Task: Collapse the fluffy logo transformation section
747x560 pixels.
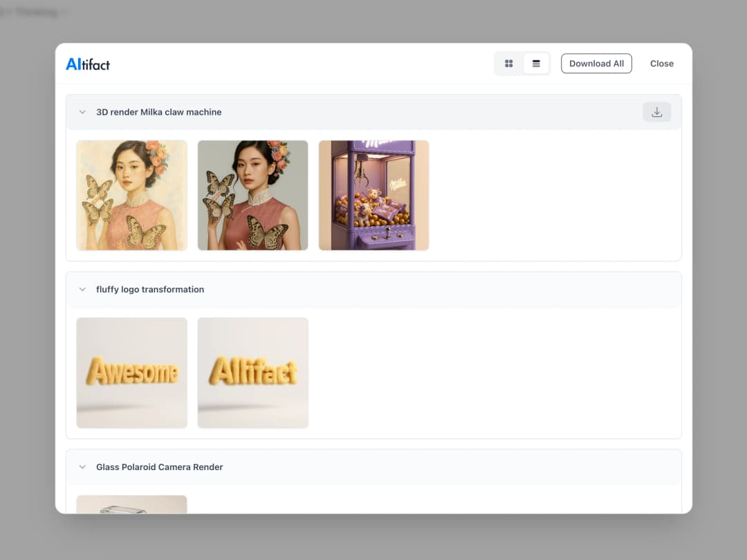Action: click(82, 290)
